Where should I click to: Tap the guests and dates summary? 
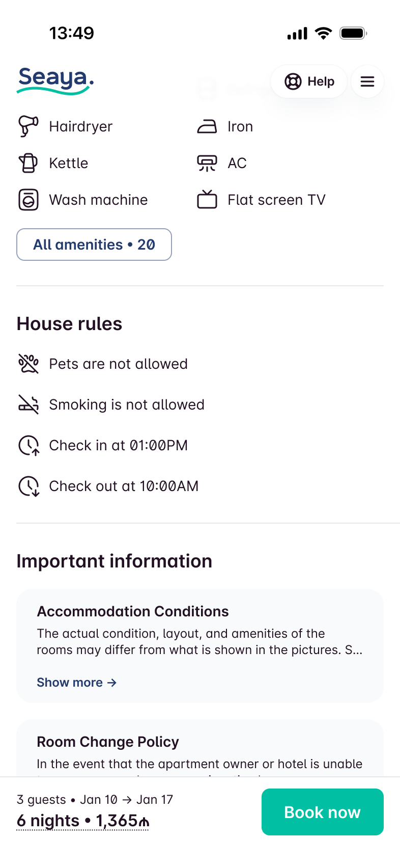click(95, 799)
